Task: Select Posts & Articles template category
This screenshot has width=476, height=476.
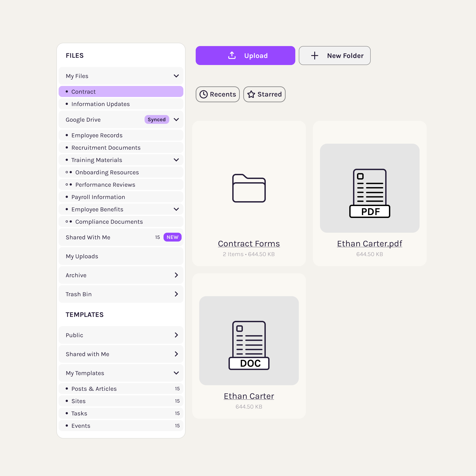Action: coord(94,389)
